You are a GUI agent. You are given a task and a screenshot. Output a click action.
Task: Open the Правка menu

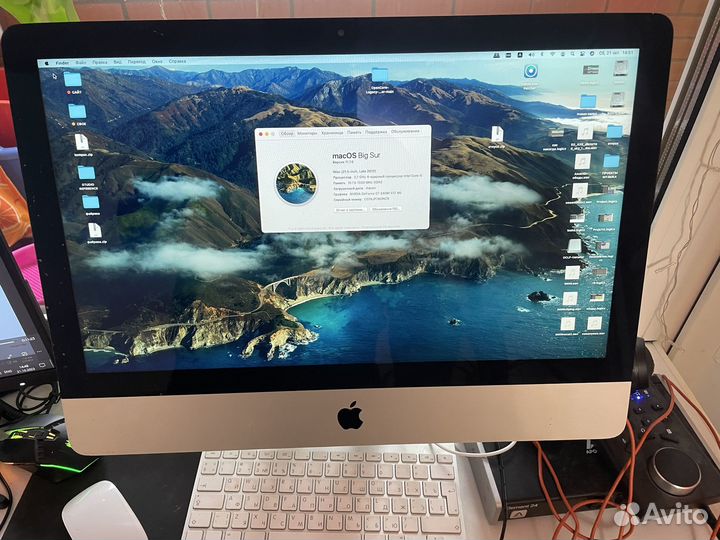click(x=100, y=62)
